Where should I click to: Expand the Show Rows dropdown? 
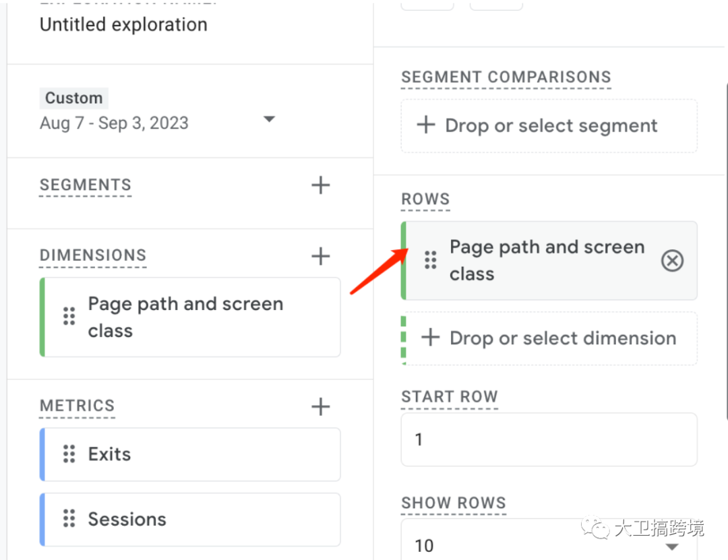click(671, 546)
